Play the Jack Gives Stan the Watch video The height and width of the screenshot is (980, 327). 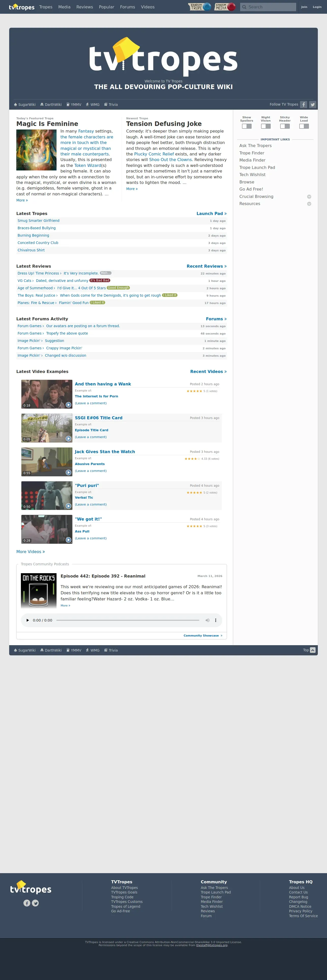point(69,472)
